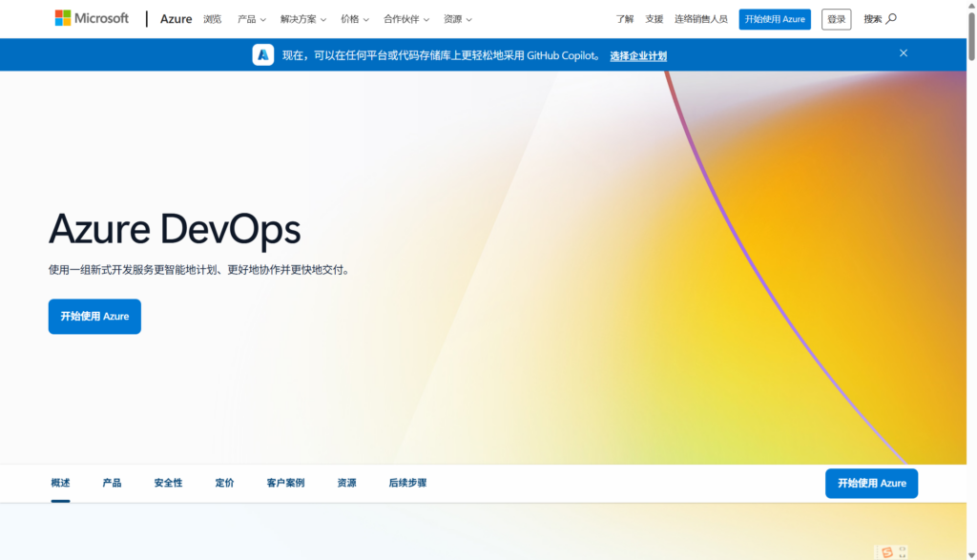Image resolution: width=977 pixels, height=560 pixels.
Task: Open the 价格 dropdown menu
Action: pyautogui.click(x=355, y=19)
